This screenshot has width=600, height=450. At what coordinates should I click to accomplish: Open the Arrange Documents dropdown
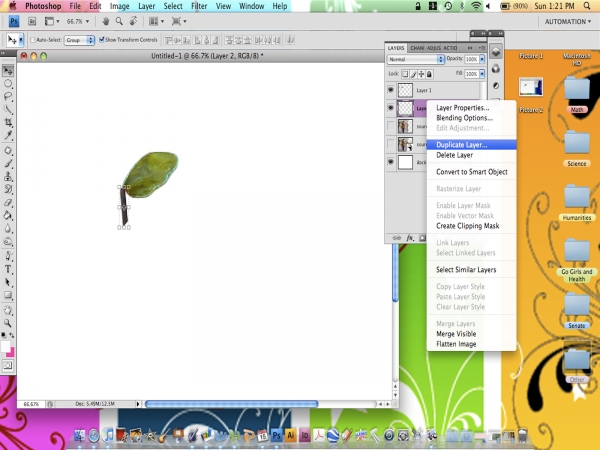(155, 21)
